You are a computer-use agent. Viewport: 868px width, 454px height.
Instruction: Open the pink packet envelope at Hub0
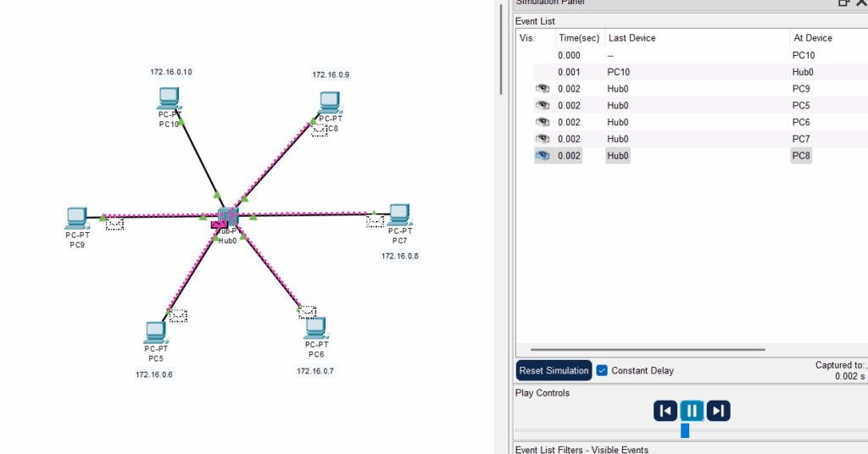[220, 224]
